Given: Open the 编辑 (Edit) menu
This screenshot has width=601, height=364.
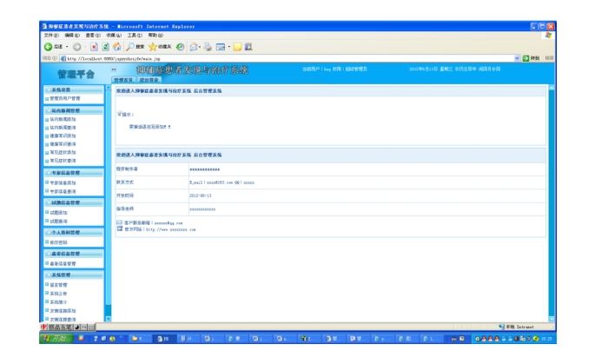Looking at the screenshot, I should click(72, 36).
